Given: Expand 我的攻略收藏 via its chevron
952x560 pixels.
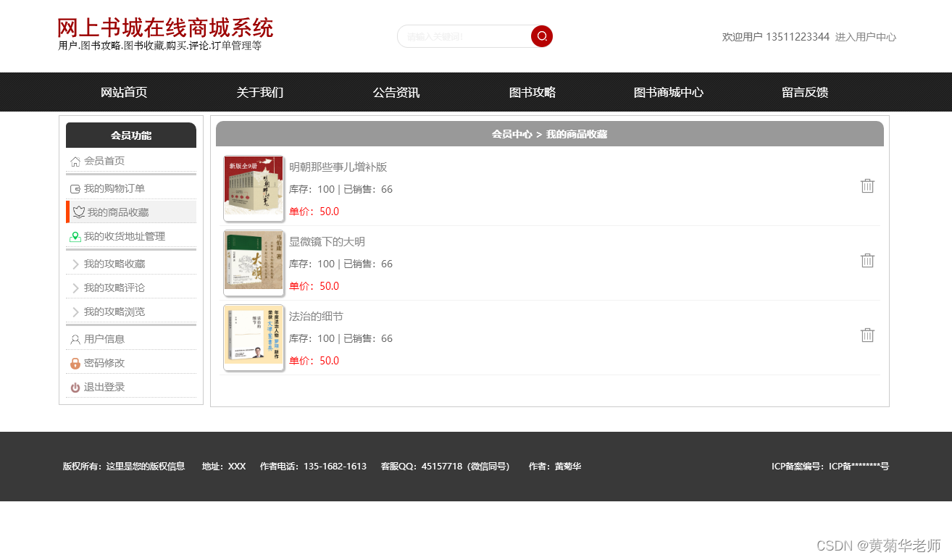Looking at the screenshot, I should coord(75,263).
